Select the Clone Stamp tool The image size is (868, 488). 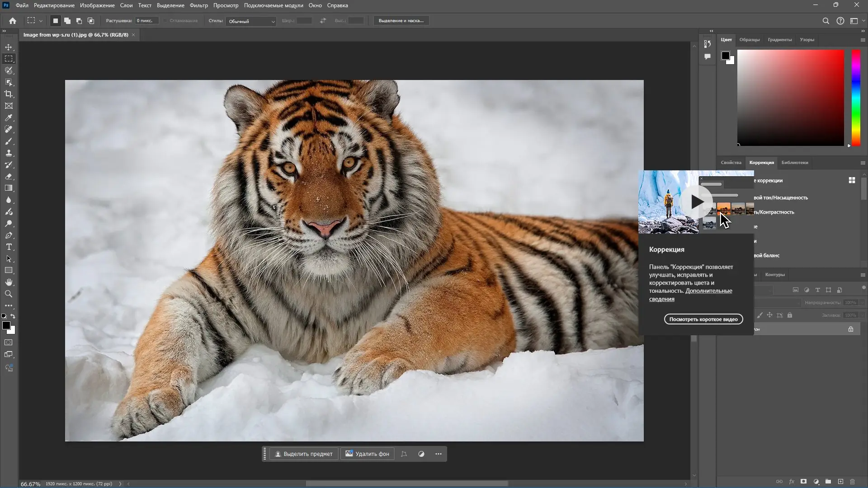9,153
